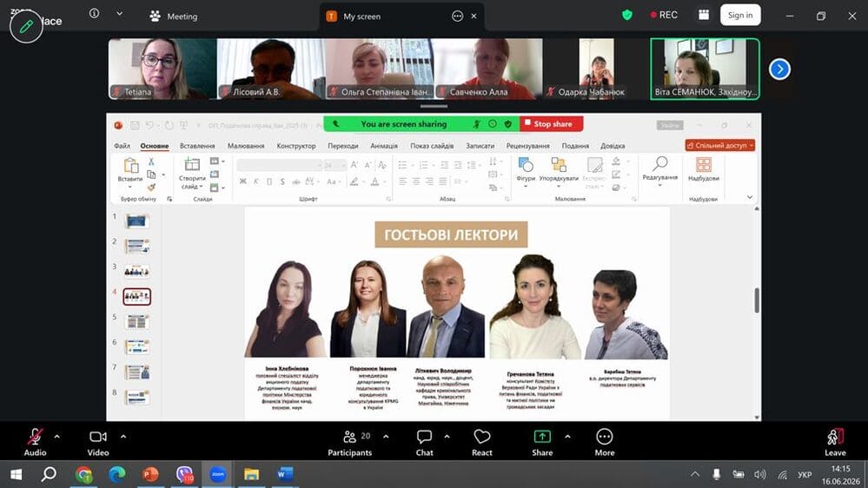Screen dimensions: 868x488
Task: Open the React heart menu
Action: pos(482,443)
